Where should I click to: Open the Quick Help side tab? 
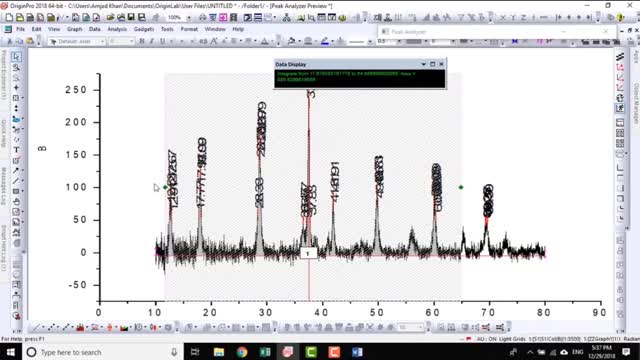(x=3, y=133)
